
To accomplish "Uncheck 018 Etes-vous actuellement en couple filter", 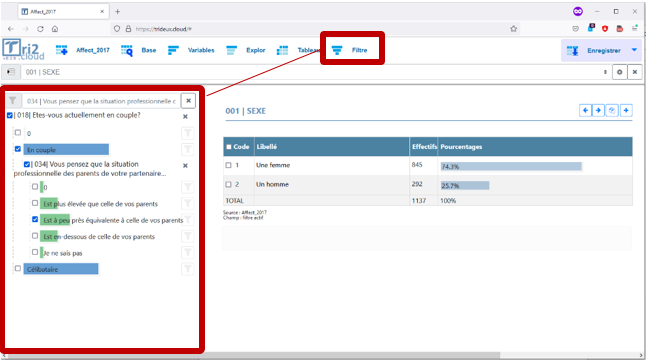I will click(x=10, y=115).
